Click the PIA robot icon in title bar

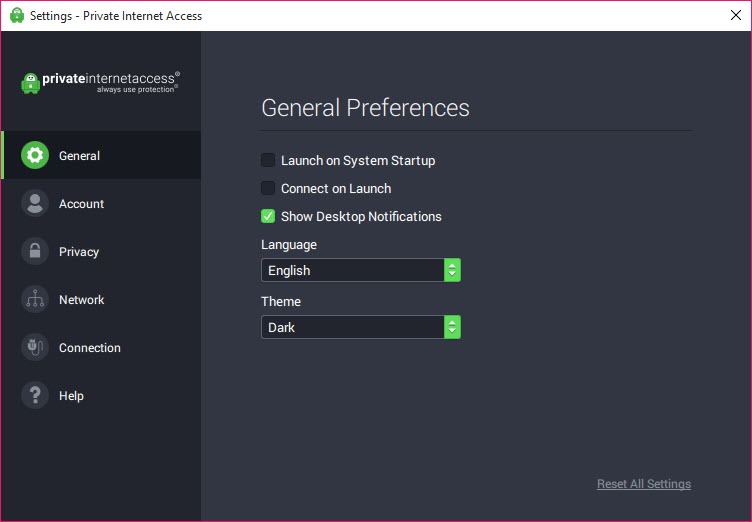click(x=17, y=15)
